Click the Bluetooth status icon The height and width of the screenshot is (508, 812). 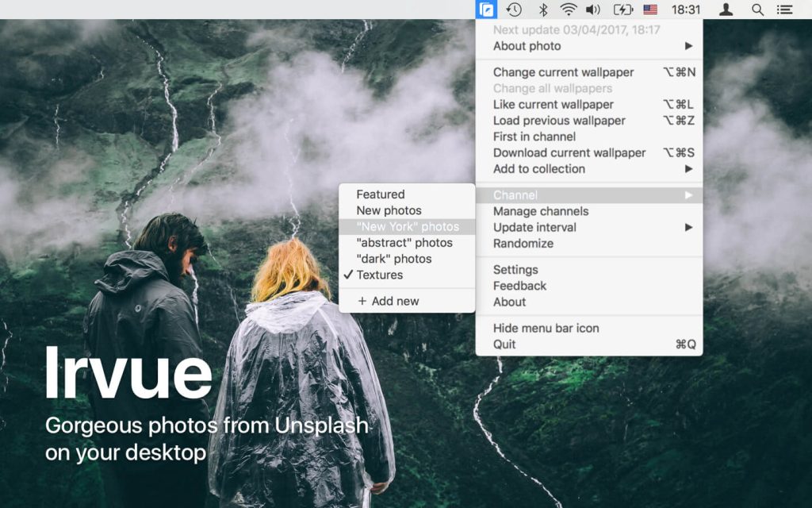coord(542,10)
